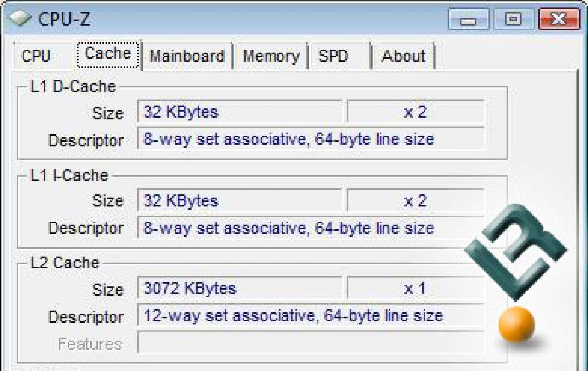The width and height of the screenshot is (588, 371).
Task: Click the Size label in L2 Cache
Action: (x=108, y=290)
